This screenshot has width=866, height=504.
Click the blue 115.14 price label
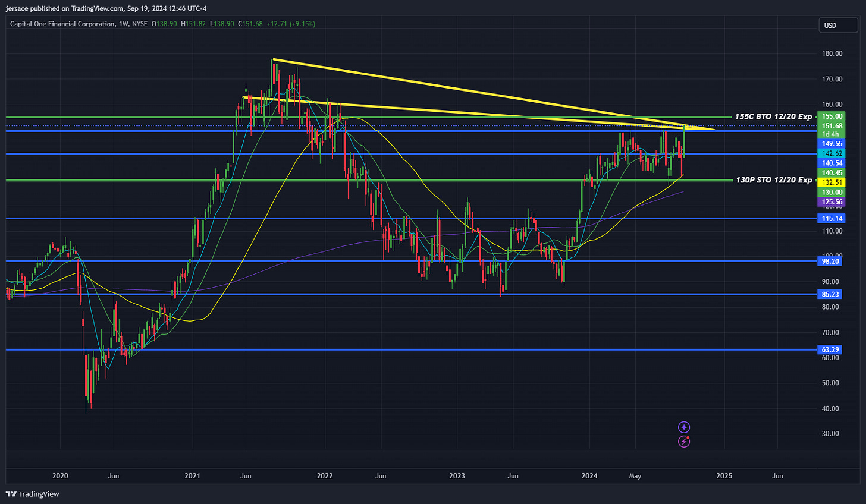pyautogui.click(x=832, y=218)
